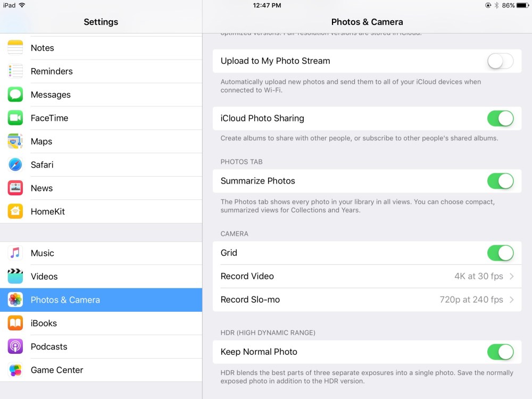Tap the HomeKit house icon
Screen dimensions: 532x399
click(x=15, y=212)
